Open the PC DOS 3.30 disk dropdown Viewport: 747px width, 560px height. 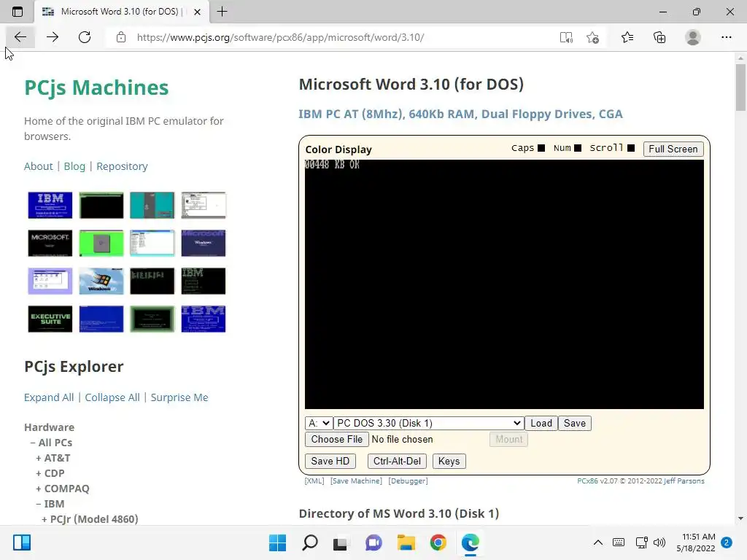pyautogui.click(x=428, y=424)
